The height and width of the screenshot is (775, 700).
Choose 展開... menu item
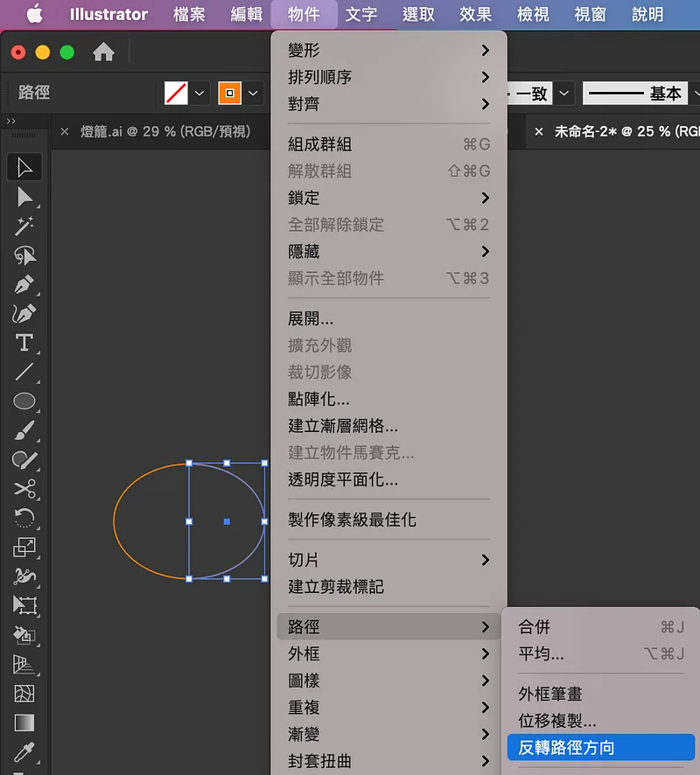click(388, 318)
